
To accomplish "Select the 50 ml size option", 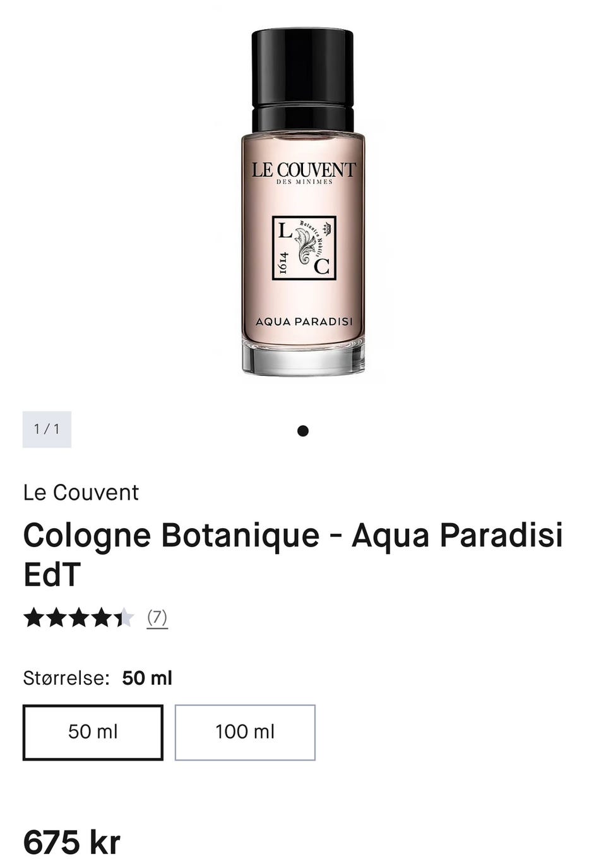I will 93,732.
